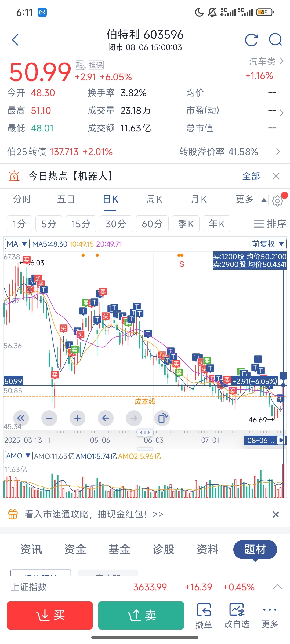290x644 pixels.
Task: Zoom out chart with minus button
Action: point(49,418)
